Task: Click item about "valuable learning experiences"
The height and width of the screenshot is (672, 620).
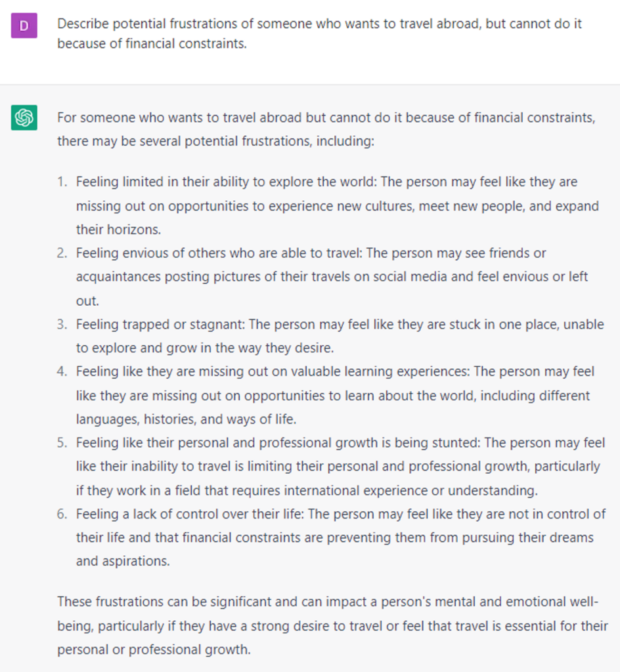Action: click(335, 395)
